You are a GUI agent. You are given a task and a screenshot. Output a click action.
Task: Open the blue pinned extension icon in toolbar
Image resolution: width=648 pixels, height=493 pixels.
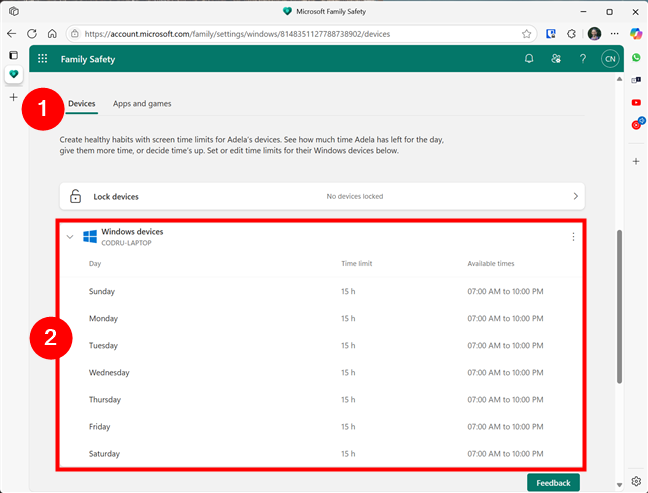550,33
